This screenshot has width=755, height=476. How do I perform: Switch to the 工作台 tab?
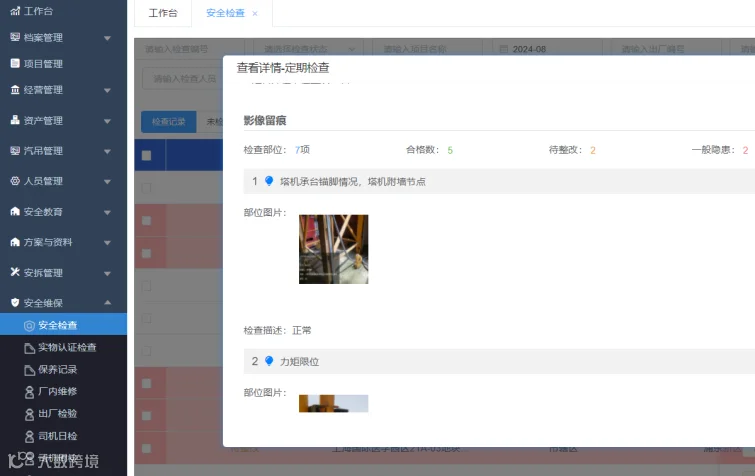point(163,13)
